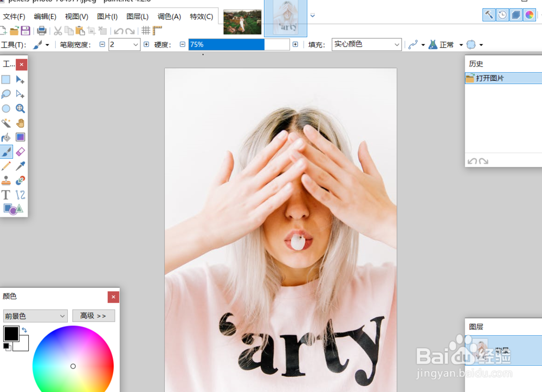Select the Eraser tool
Viewport: 542px width, 392px height.
pos(20,152)
